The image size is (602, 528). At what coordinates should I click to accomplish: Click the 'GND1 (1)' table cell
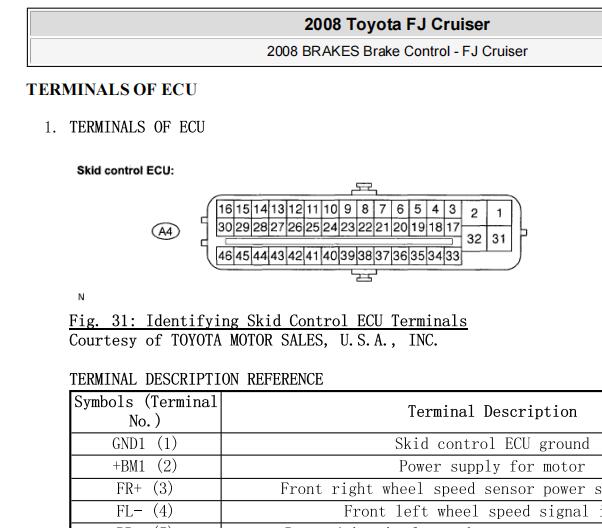[x=145, y=444]
